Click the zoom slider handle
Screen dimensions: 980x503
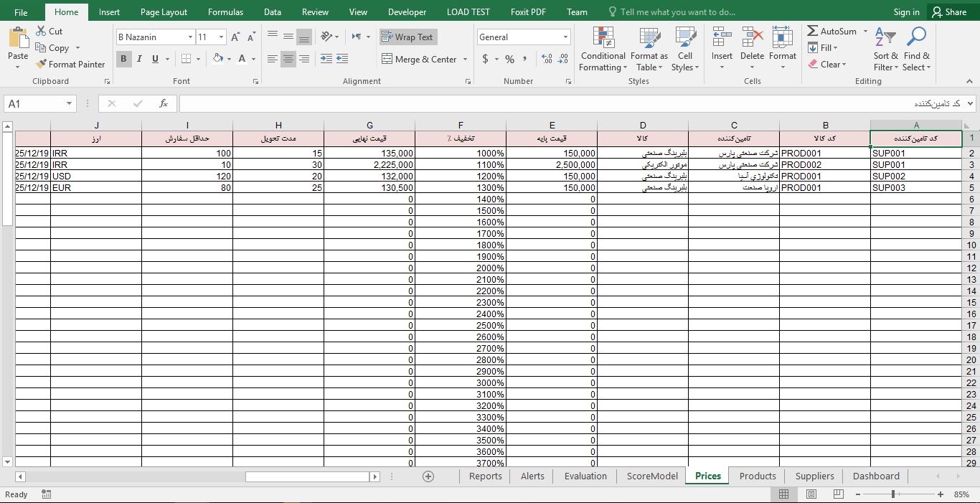893,494
